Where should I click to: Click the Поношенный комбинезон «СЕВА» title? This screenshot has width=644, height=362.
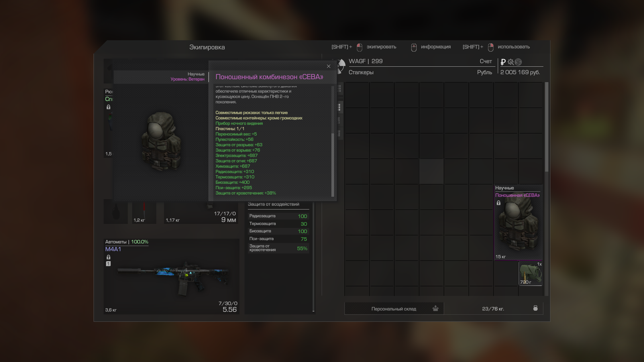tap(269, 77)
